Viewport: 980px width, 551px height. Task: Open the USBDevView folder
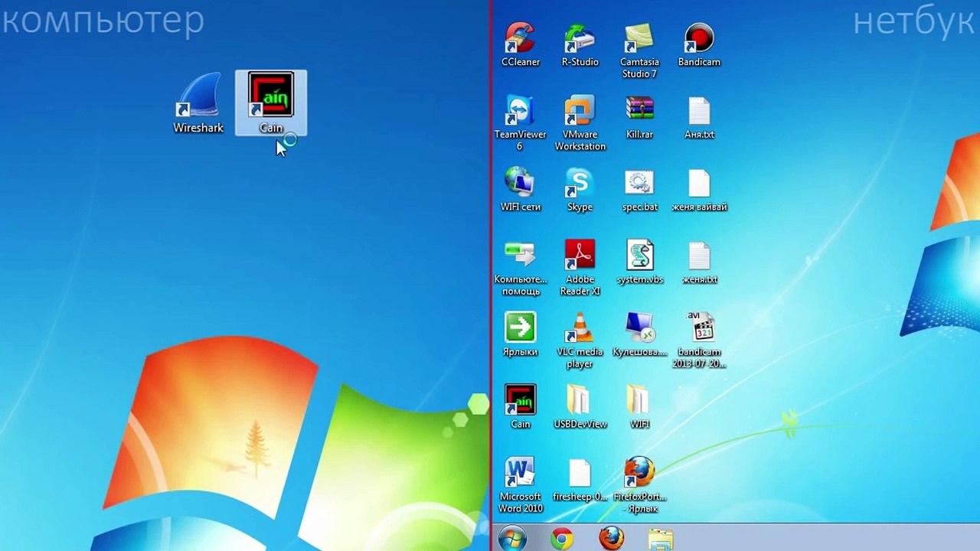pos(580,407)
